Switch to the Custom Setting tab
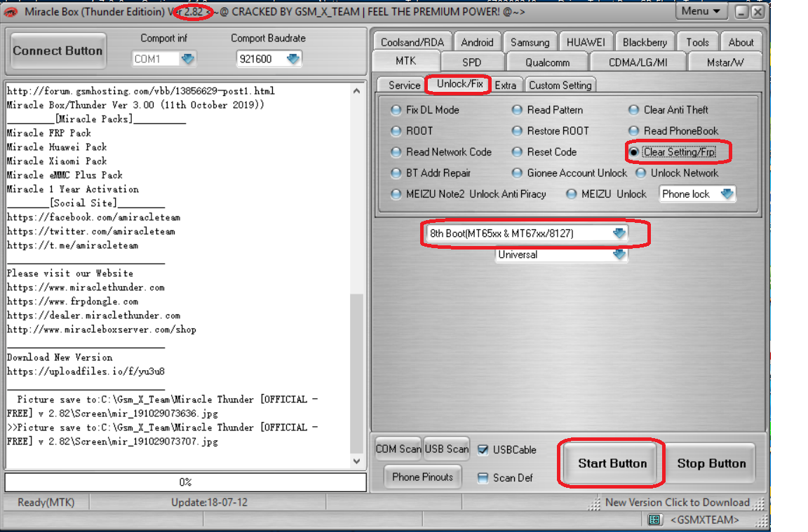The height and width of the screenshot is (532, 808). tap(560, 84)
